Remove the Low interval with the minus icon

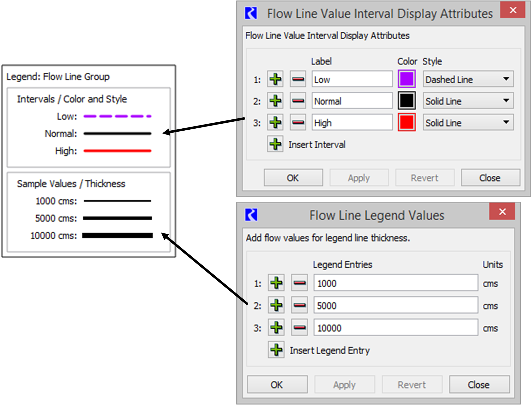pyautogui.click(x=298, y=79)
